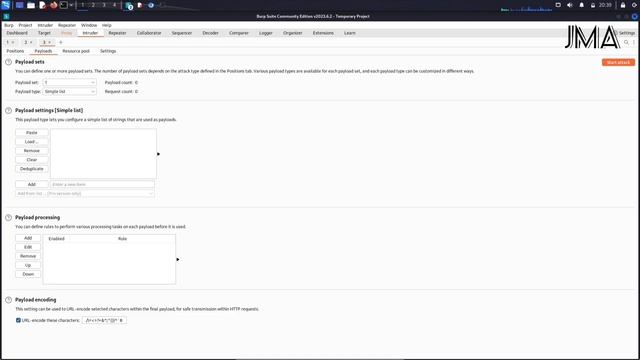The height and width of the screenshot is (360, 640).
Task: Open the Window menu
Action: coord(89,25)
